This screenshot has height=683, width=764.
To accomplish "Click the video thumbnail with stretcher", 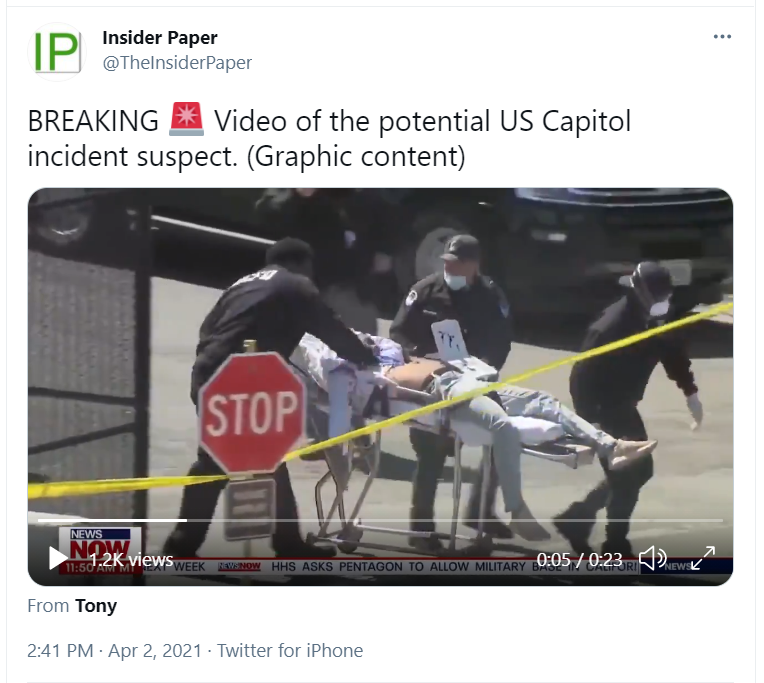I will 380,387.
